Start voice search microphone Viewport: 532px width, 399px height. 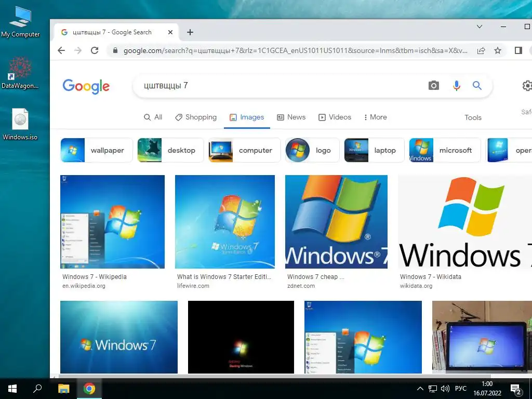tap(456, 86)
